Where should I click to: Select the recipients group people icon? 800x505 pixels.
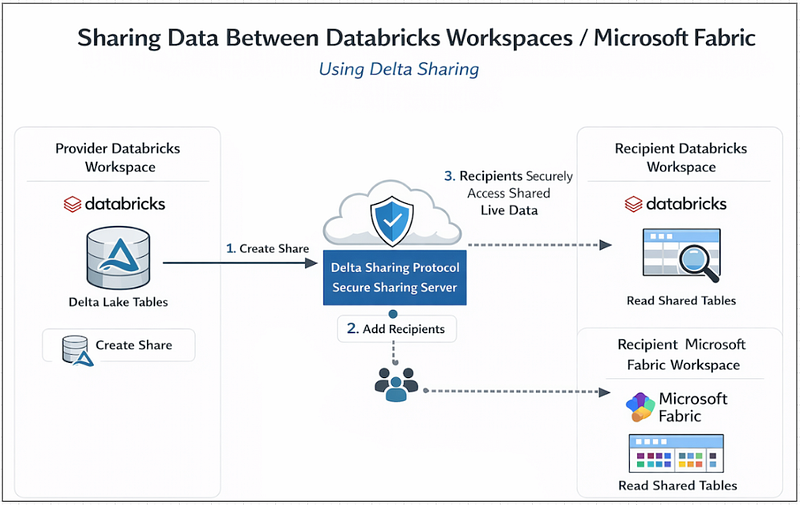(x=395, y=385)
